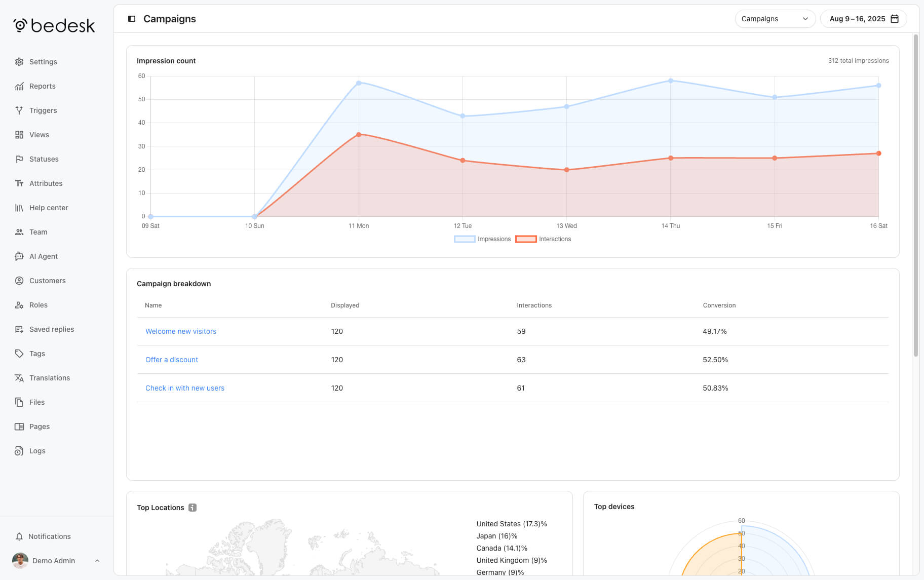The image size is (924, 580).
Task: Open the Campaigns report type dropdown
Action: 775,19
